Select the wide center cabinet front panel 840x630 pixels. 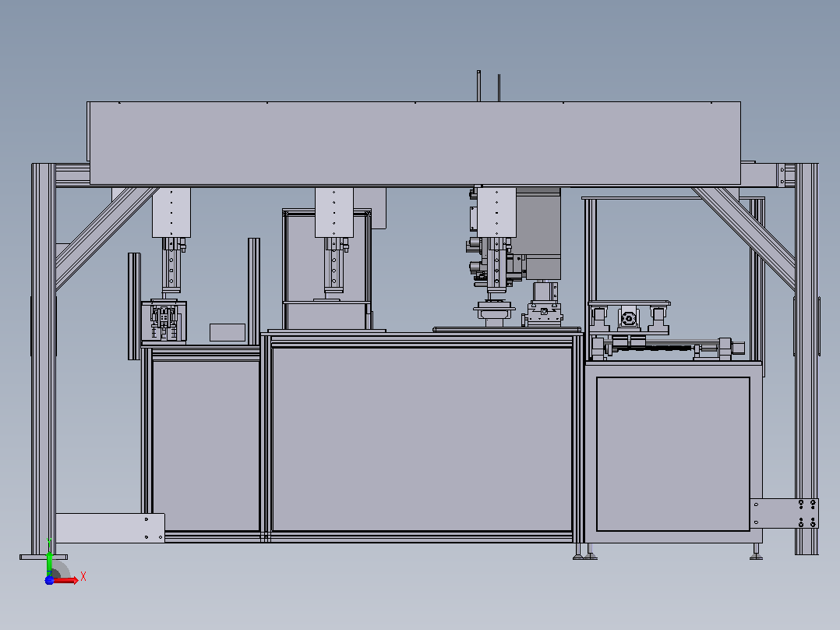[422, 439]
